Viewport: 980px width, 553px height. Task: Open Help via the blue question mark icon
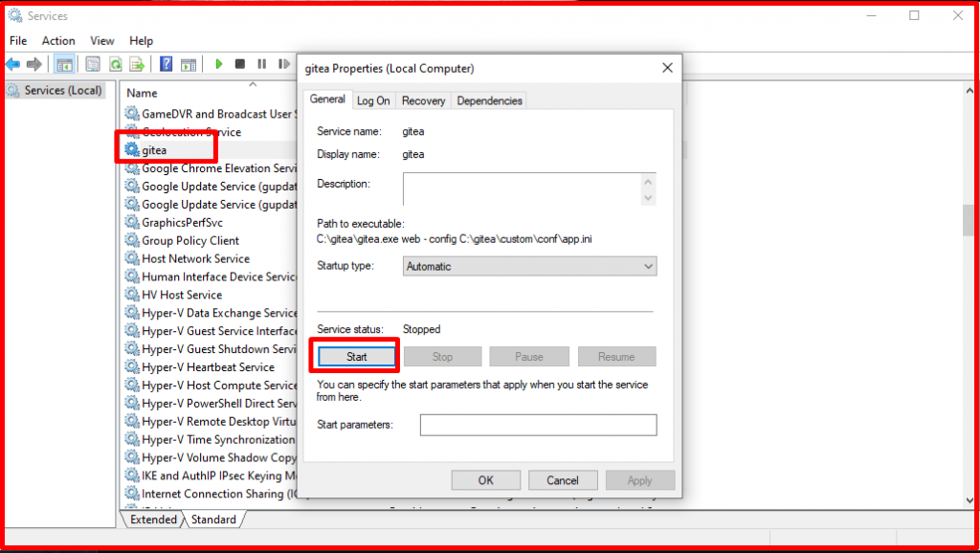(x=166, y=64)
